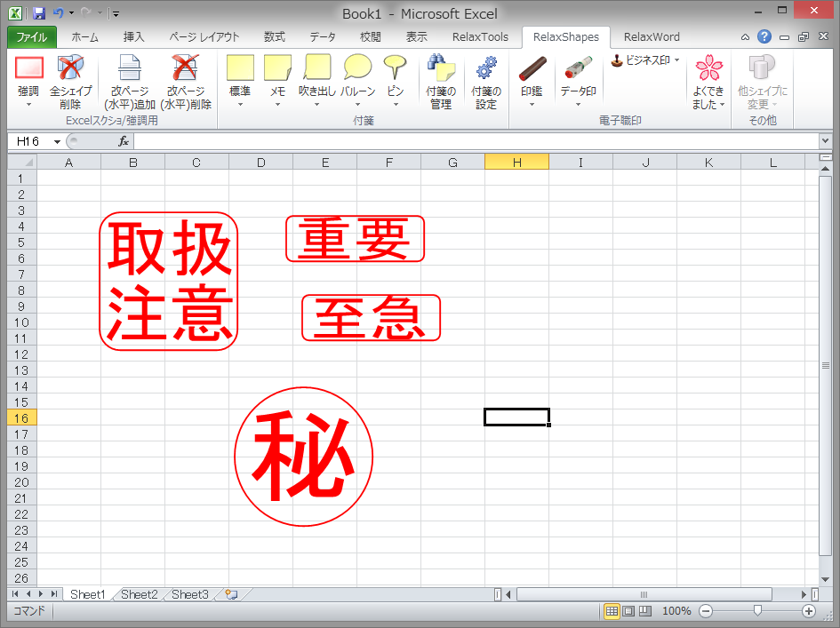Open the ファイル menu
This screenshot has height=628, width=840.
(x=32, y=37)
